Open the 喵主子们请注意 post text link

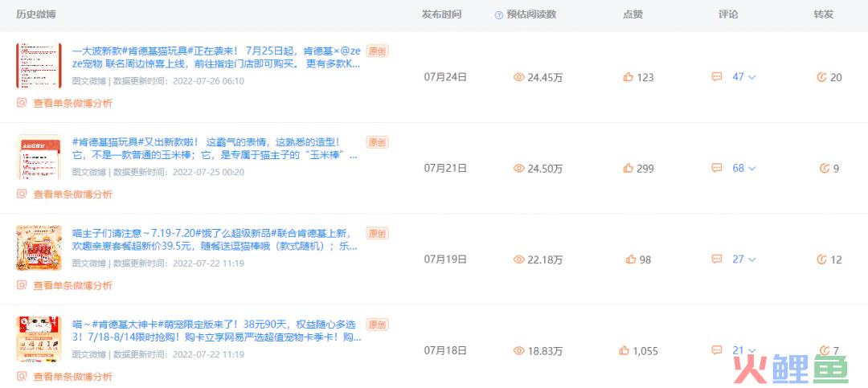(215, 239)
